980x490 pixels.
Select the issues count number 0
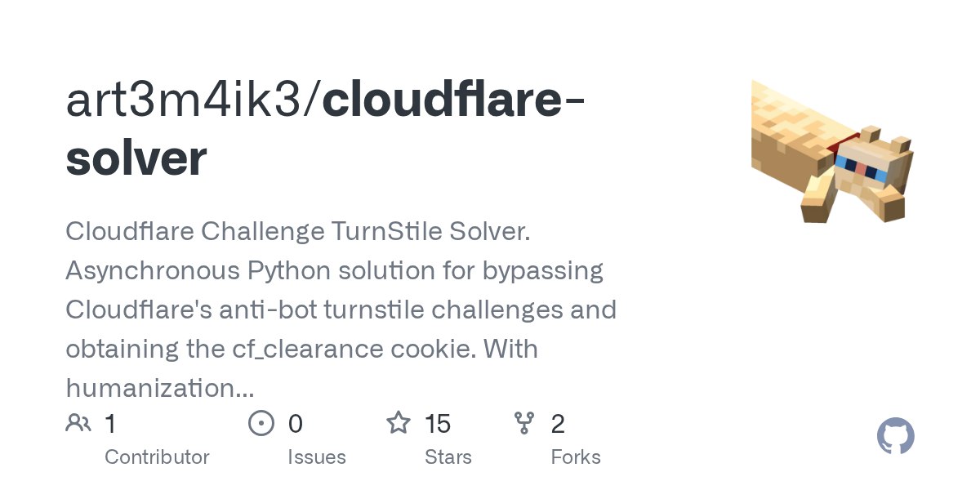click(x=296, y=424)
